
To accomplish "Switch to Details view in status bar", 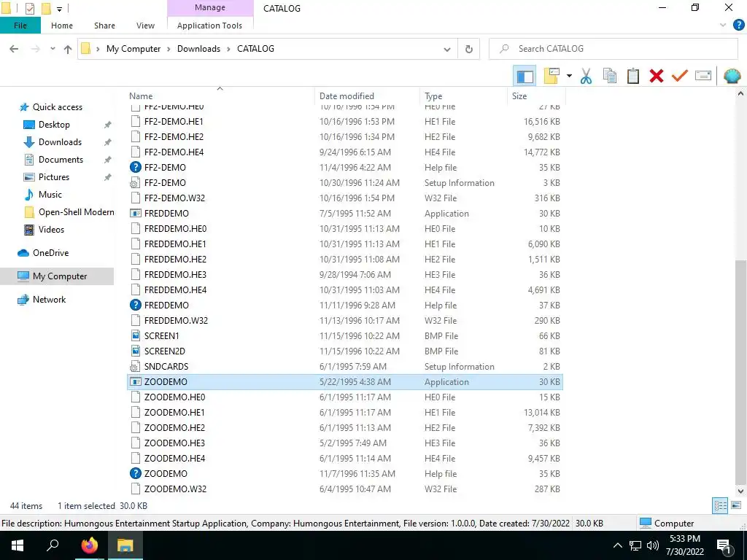I will tap(720, 506).
